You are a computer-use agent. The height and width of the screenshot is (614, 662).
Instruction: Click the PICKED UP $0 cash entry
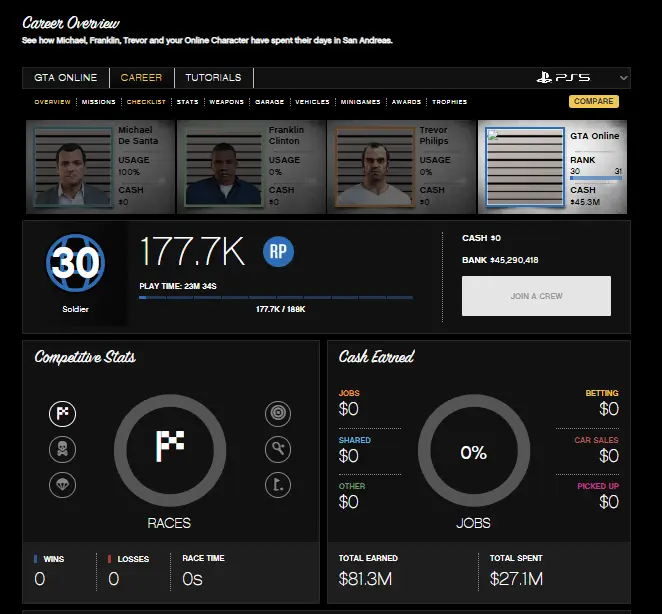[x=598, y=496]
